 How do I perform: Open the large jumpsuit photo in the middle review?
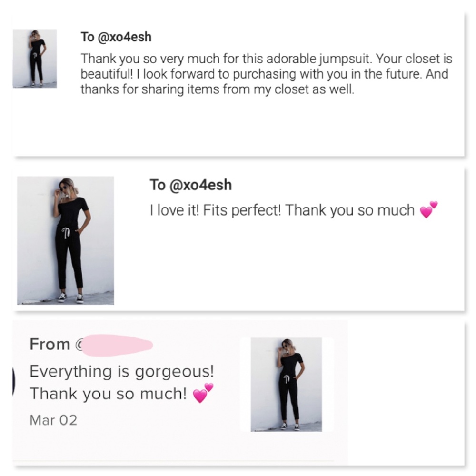pyautogui.click(x=66, y=240)
